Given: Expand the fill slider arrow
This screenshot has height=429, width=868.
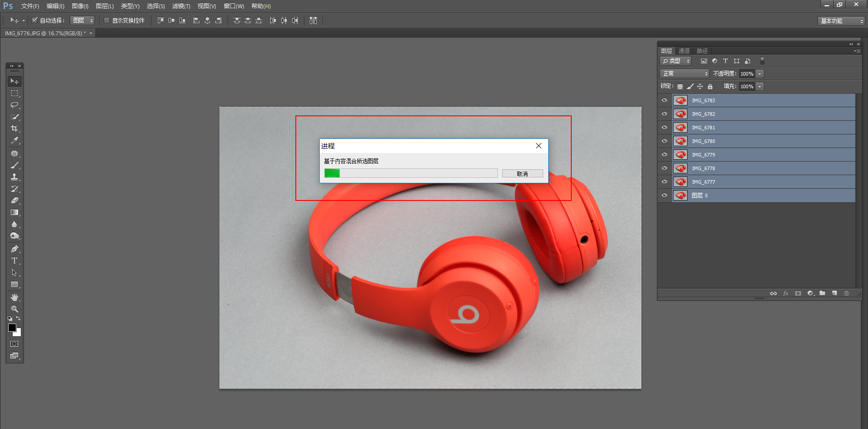Looking at the screenshot, I should 760,86.
